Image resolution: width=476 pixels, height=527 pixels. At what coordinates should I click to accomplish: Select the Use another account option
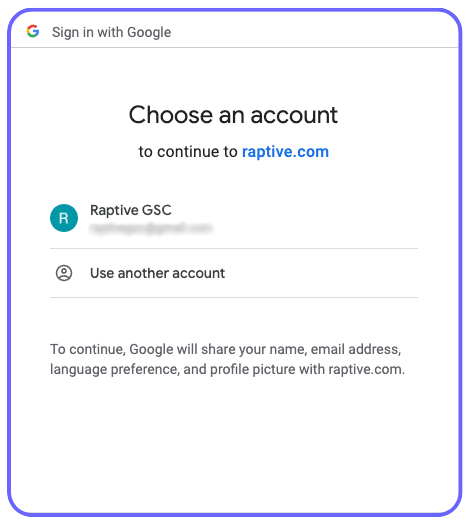click(234, 273)
